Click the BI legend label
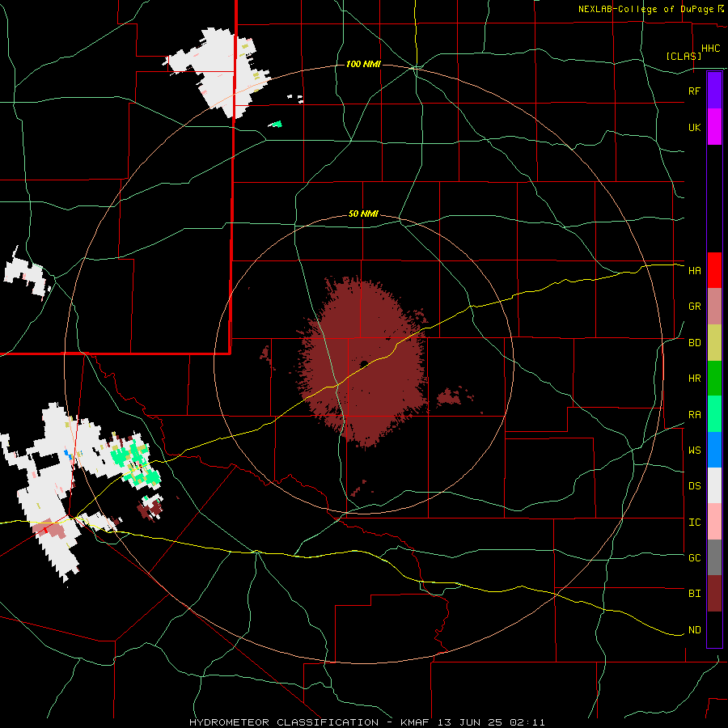The height and width of the screenshot is (728, 728). coord(694,594)
